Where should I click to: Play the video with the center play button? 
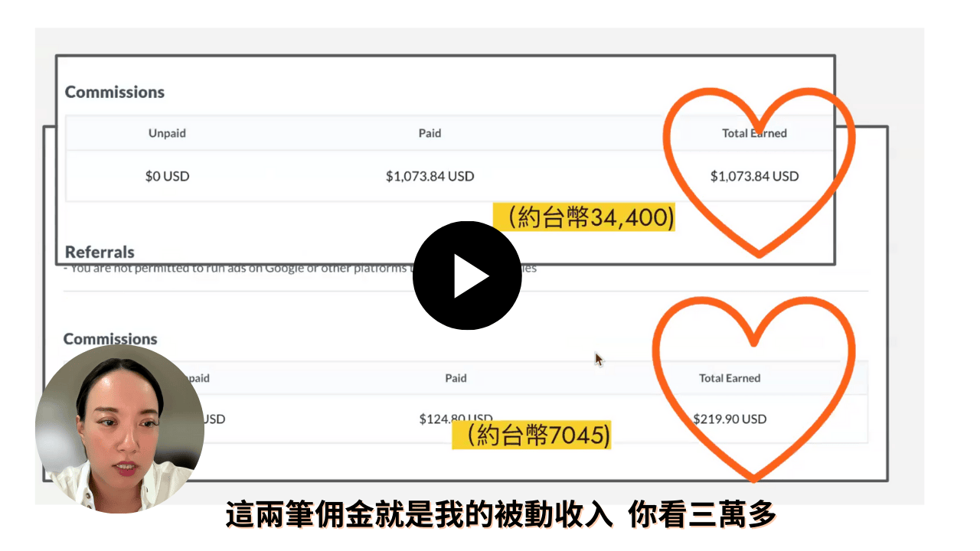pos(467,275)
